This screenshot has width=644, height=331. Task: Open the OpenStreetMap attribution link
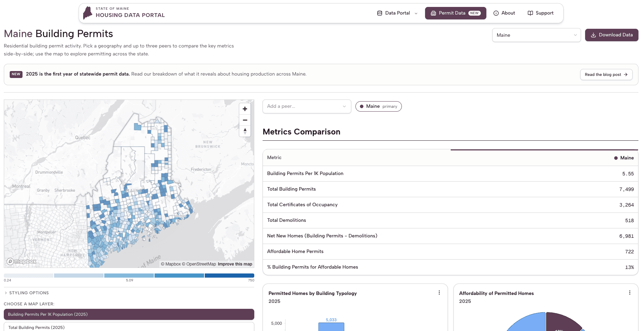click(199, 264)
